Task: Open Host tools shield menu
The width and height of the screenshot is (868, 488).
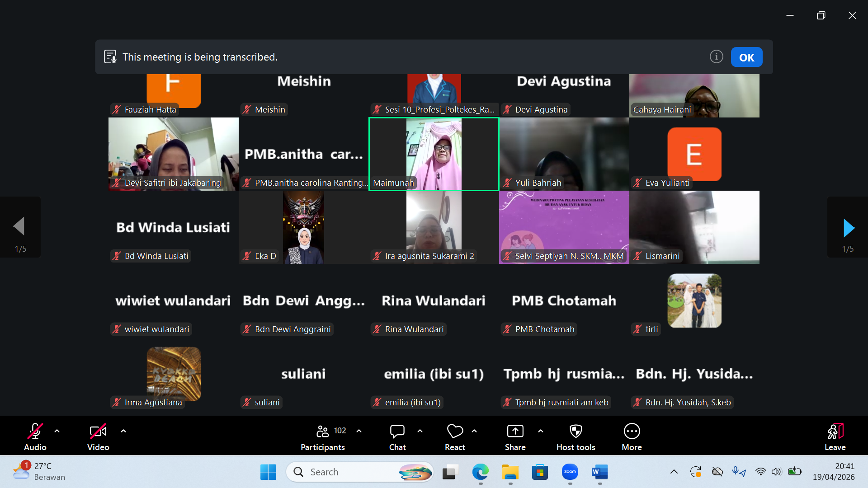Action: 576,437
